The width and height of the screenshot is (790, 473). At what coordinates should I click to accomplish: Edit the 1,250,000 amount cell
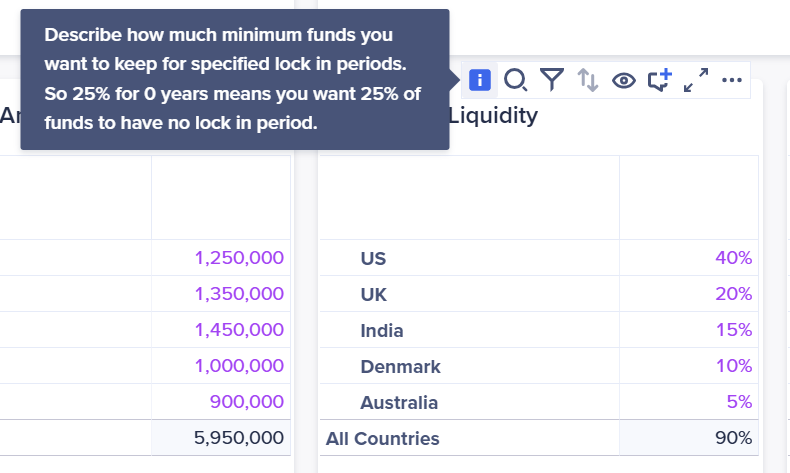tap(221, 258)
